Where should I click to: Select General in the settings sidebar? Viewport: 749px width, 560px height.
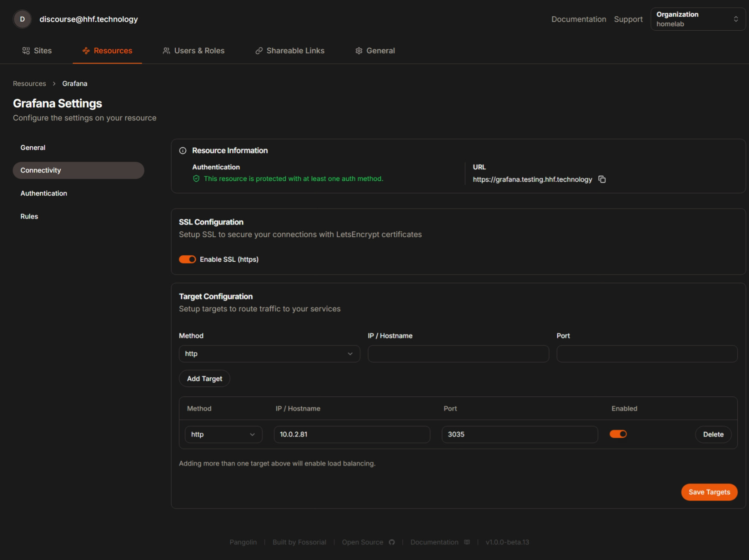[79, 148]
